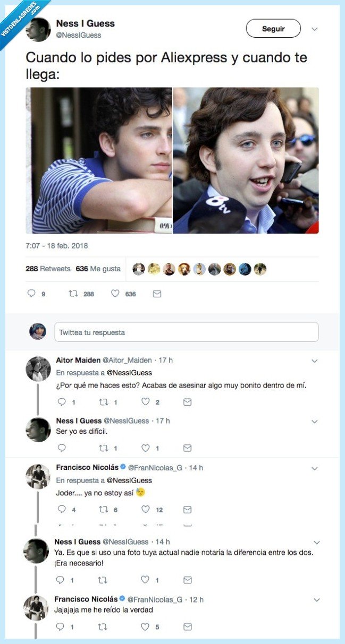Open the left image of the tweet
The height and width of the screenshot is (644, 345).
(x=99, y=160)
